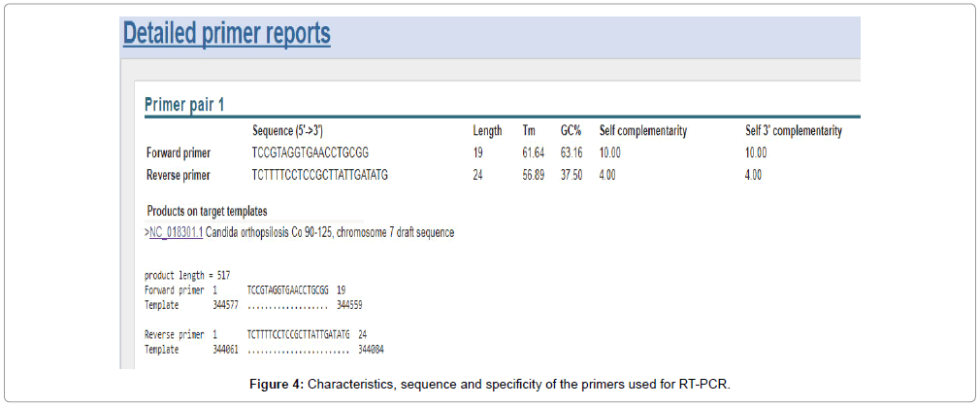Open the NC_018301.1 accession link
The width and height of the screenshot is (980, 407).
175,233
